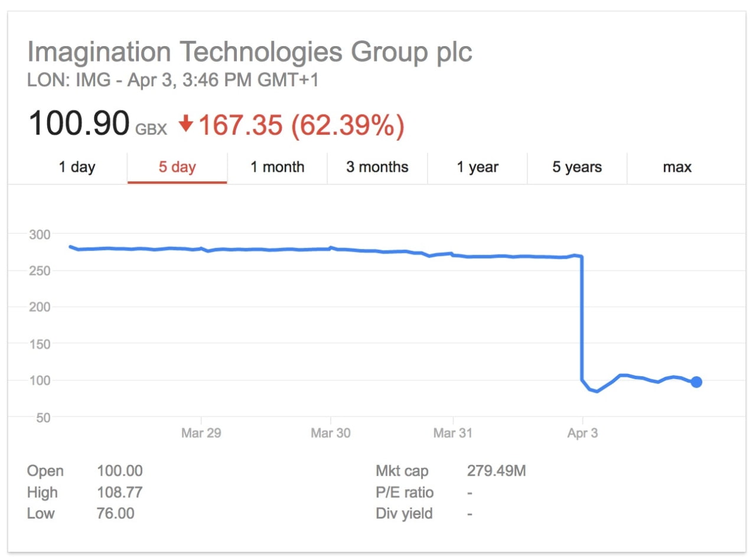This screenshot has height=560, width=756.
Task: Switch chart to 1 year range
Action: 477,167
